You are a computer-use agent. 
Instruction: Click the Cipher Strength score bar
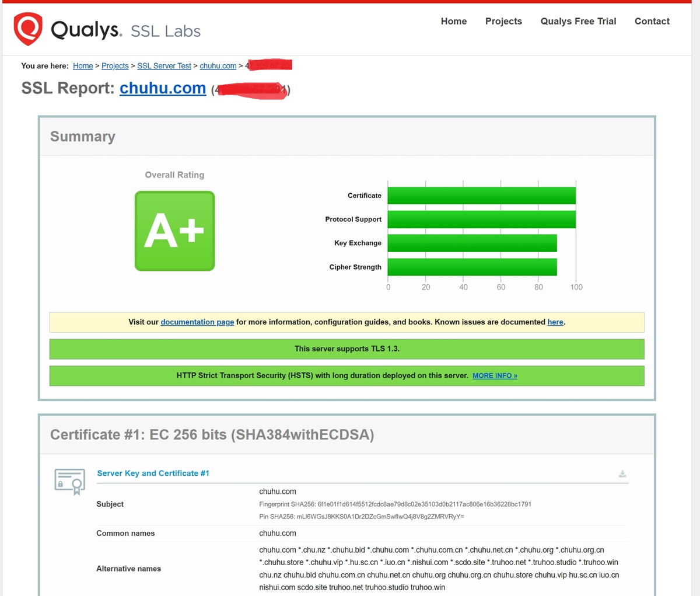[x=473, y=267]
